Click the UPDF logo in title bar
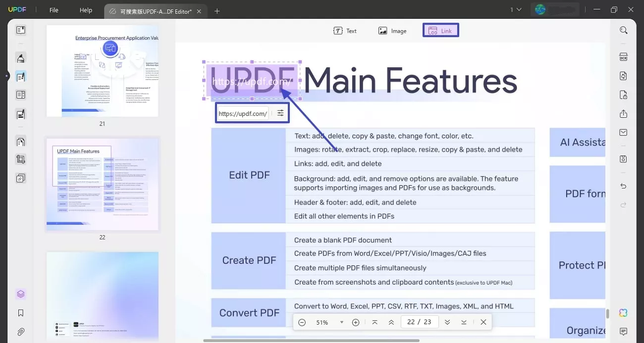This screenshot has height=343, width=644. click(x=16, y=10)
